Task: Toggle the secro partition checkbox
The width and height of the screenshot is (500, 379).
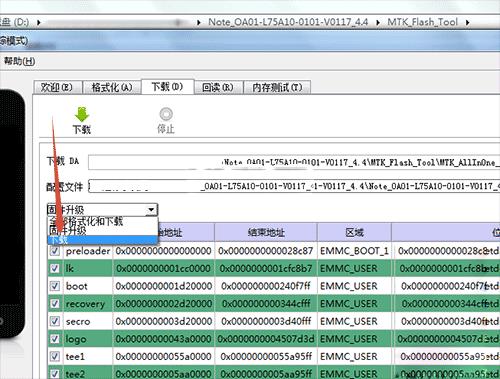Action: point(55,321)
